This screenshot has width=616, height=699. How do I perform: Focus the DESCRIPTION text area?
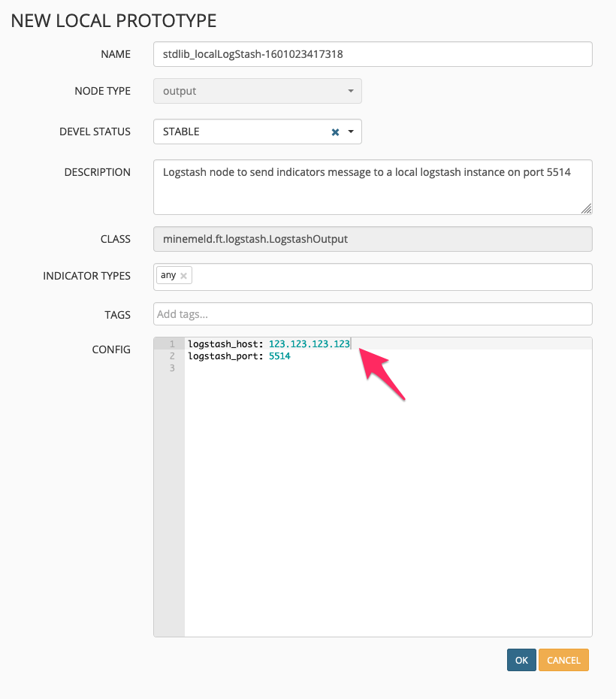pyautogui.click(x=373, y=186)
